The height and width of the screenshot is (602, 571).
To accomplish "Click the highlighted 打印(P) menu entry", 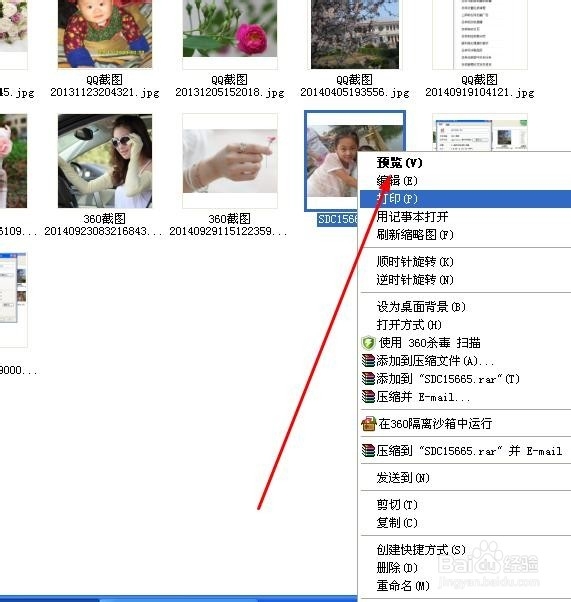I will click(x=465, y=199).
